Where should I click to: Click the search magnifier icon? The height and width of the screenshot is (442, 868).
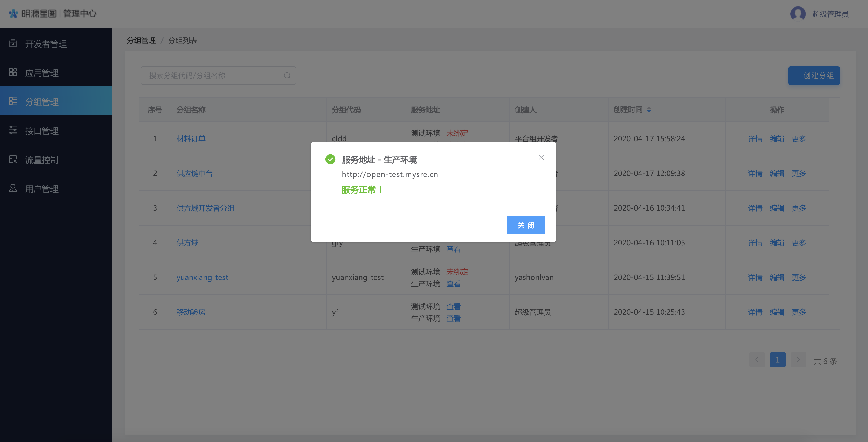pos(287,76)
